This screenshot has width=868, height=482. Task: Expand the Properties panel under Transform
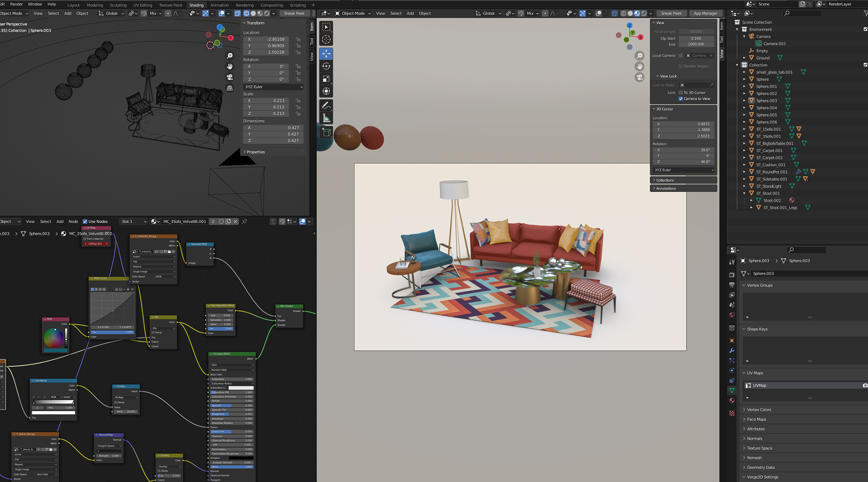click(x=273, y=152)
